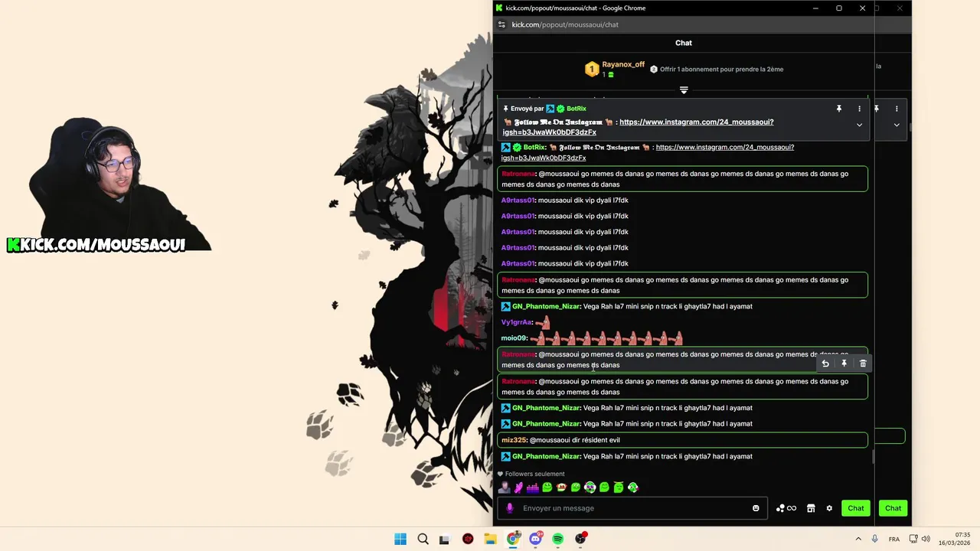Open the Kick shop storefront icon
Viewport: 980px width, 551px height.
(x=811, y=508)
